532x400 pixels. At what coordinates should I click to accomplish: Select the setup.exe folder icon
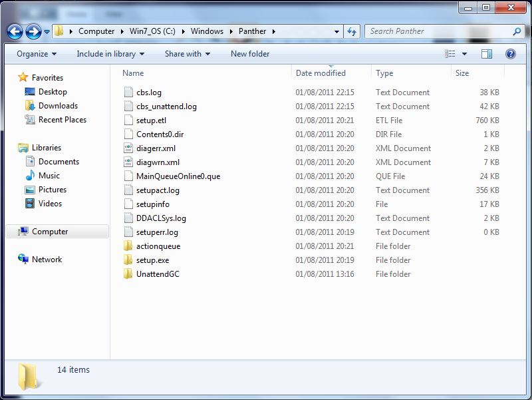click(x=128, y=260)
